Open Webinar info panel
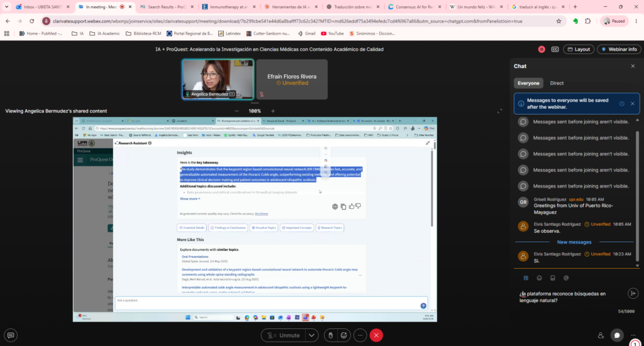The width and height of the screenshot is (644, 346). pyautogui.click(x=619, y=49)
